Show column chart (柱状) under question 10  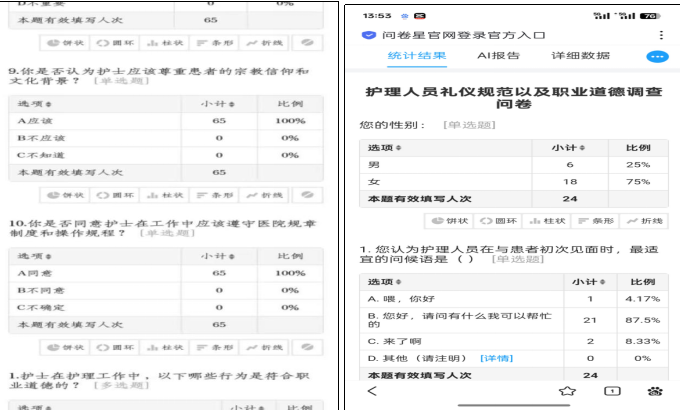click(x=164, y=347)
